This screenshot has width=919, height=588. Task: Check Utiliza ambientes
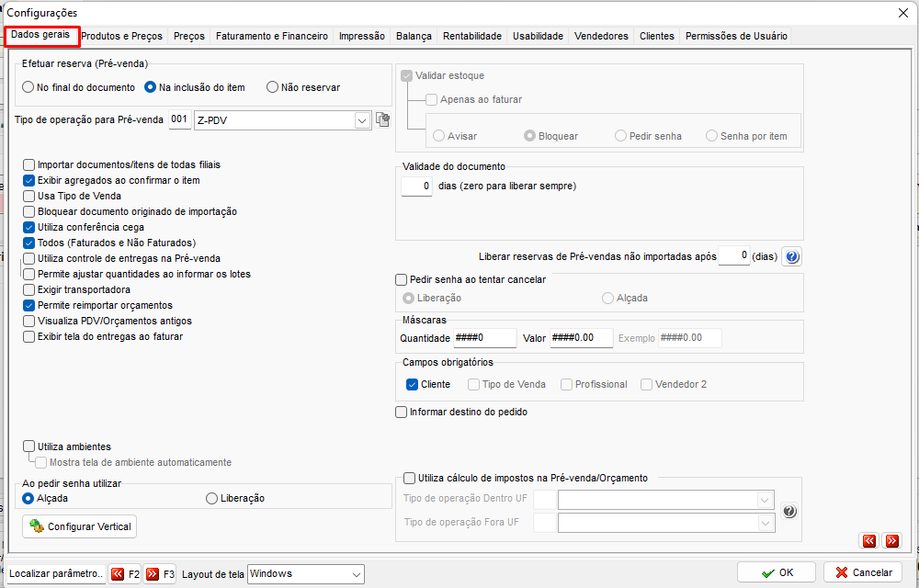(28, 447)
